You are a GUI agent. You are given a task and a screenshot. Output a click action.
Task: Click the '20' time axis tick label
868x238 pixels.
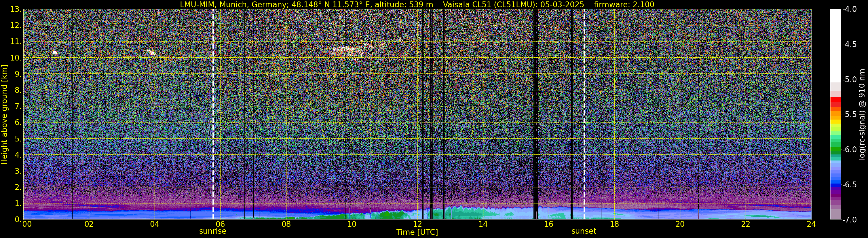click(x=680, y=224)
